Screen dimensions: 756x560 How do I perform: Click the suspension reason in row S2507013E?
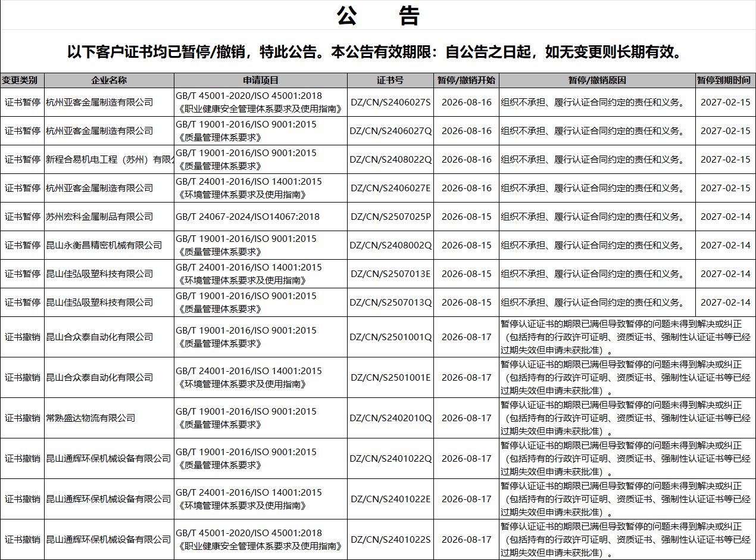[x=592, y=273]
